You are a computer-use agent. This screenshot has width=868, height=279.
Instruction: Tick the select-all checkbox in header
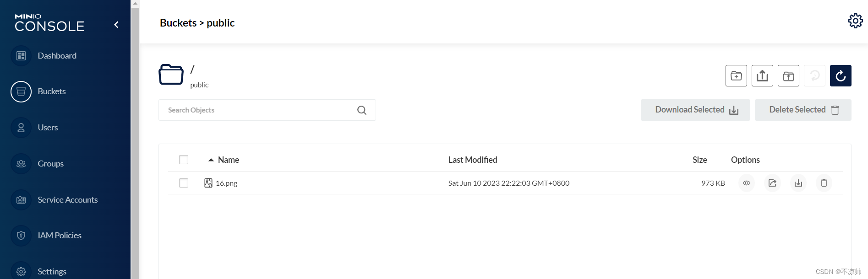point(184,160)
